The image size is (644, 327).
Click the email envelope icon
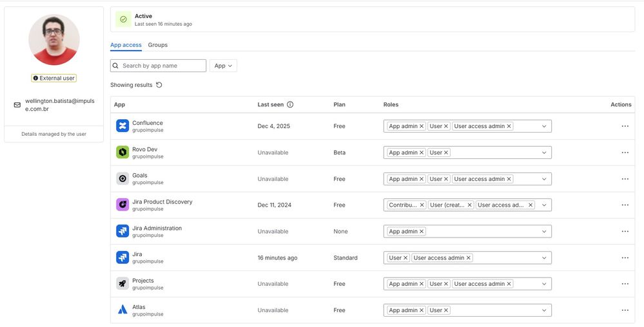pos(17,105)
